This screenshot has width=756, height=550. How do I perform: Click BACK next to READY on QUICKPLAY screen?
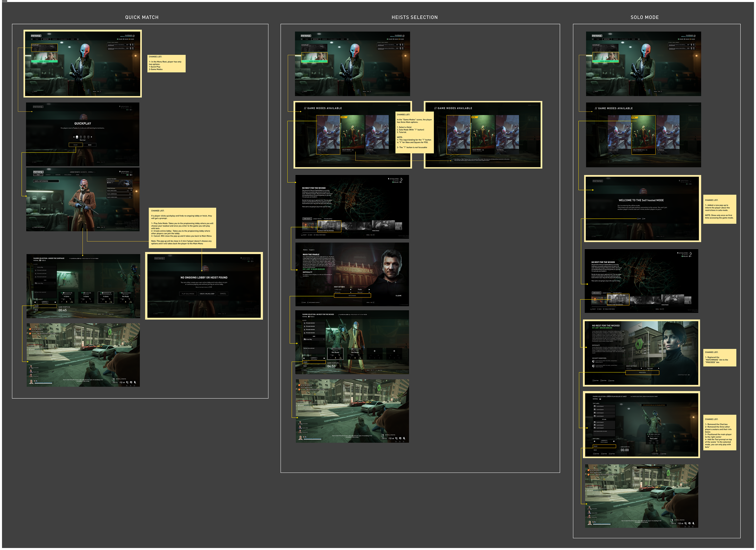(90, 145)
